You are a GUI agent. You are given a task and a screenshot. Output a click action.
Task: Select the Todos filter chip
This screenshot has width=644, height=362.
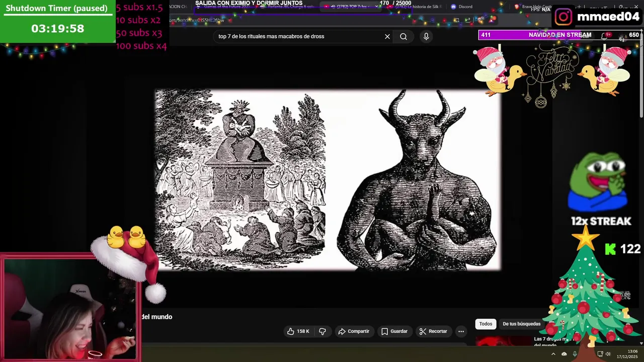pos(486,324)
